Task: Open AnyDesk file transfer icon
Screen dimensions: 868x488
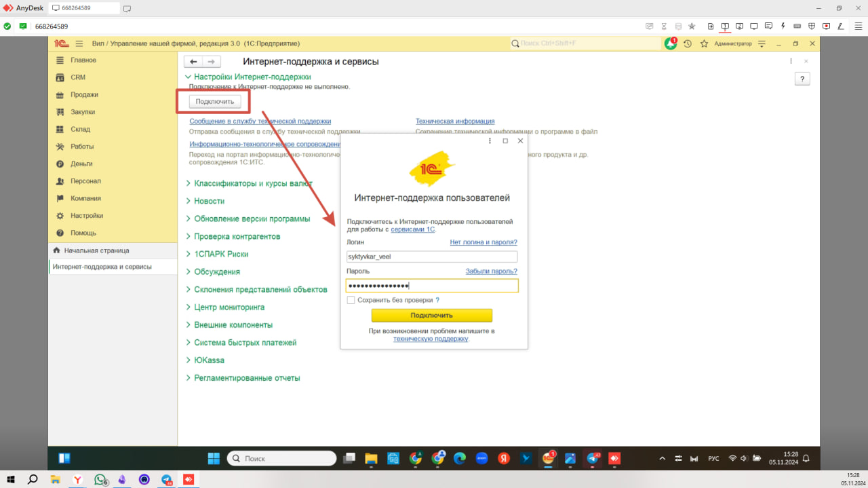Action: coord(711,26)
